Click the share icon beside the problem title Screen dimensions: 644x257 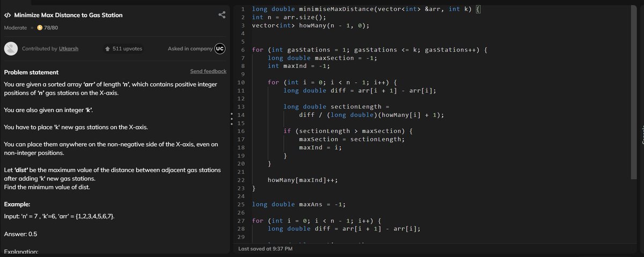222,15
